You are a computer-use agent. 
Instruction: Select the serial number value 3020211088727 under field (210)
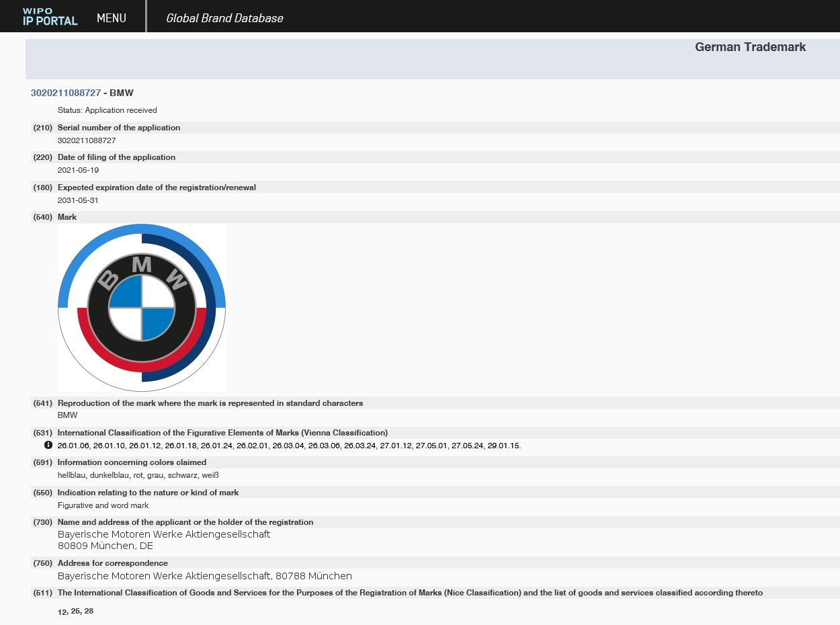[x=87, y=140]
